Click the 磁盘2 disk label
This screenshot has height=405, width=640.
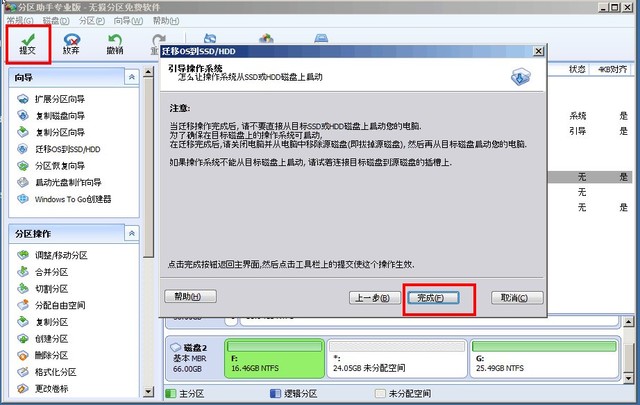(x=195, y=348)
